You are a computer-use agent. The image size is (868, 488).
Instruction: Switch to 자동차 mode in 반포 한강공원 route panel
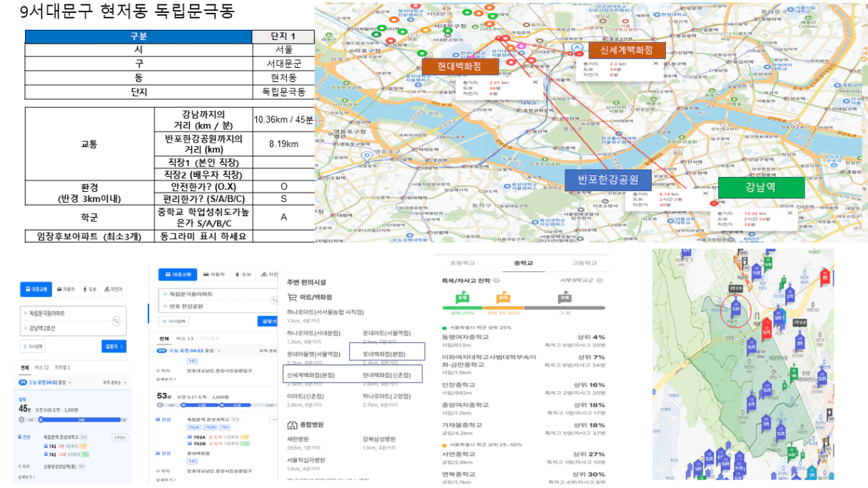[x=214, y=274]
